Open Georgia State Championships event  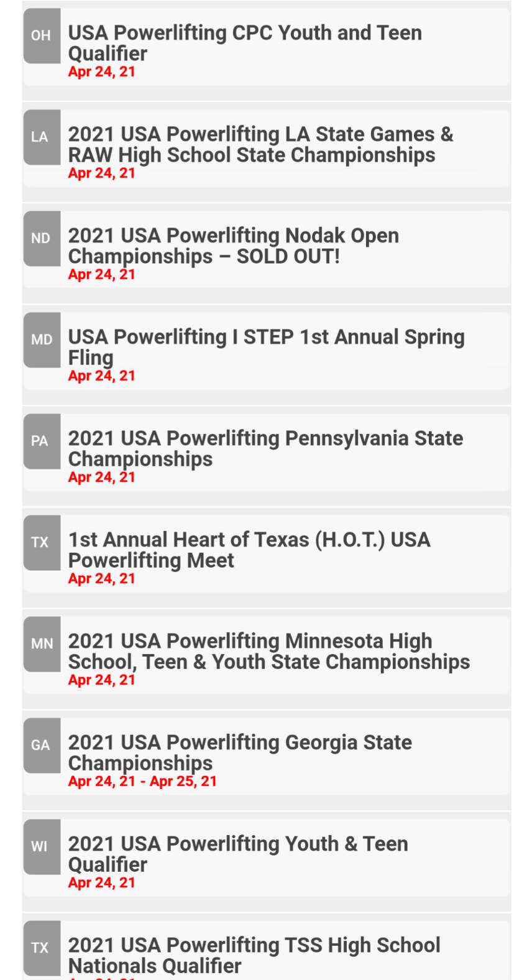pyautogui.click(x=240, y=752)
